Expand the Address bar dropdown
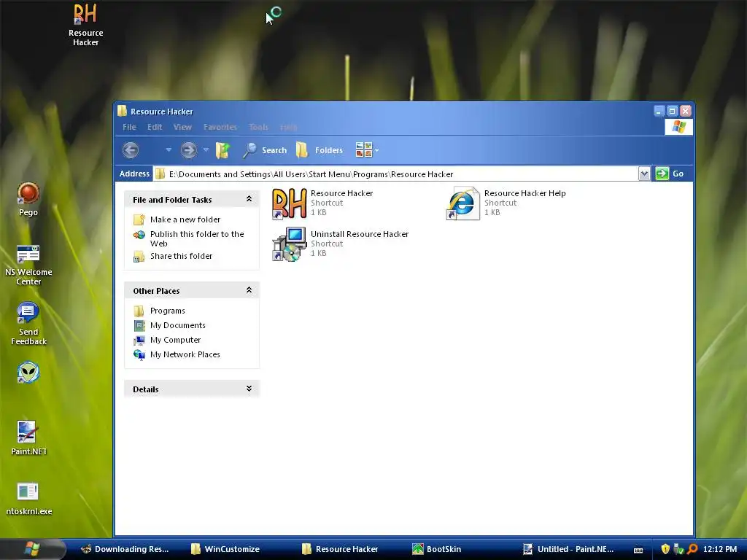747x560 pixels. point(644,174)
